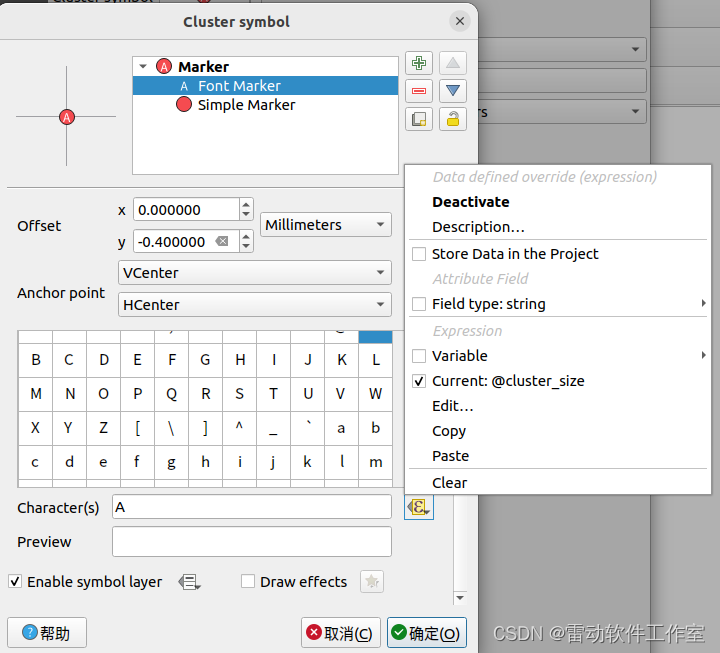720x653 pixels.
Task: Pick character K in character grid
Action: [x=341, y=360]
